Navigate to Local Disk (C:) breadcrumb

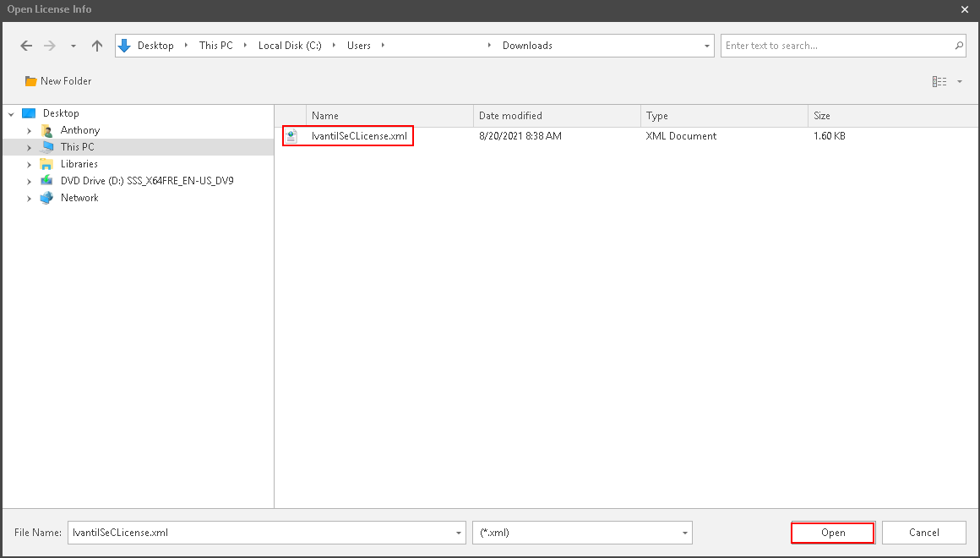291,45
